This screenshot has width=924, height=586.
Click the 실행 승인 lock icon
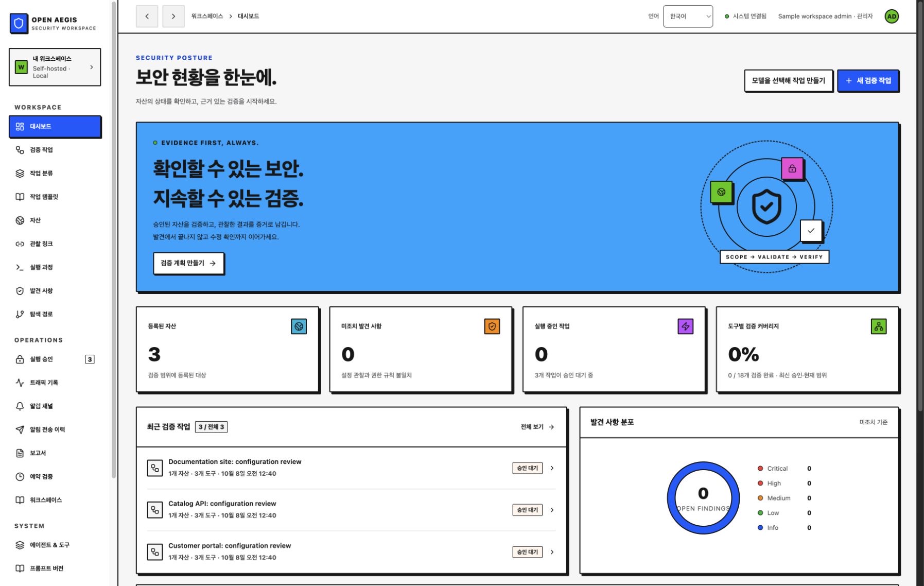click(x=20, y=359)
